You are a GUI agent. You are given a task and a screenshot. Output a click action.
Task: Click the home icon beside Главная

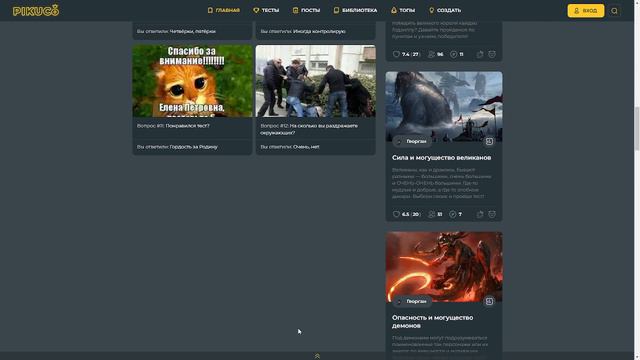point(210,10)
